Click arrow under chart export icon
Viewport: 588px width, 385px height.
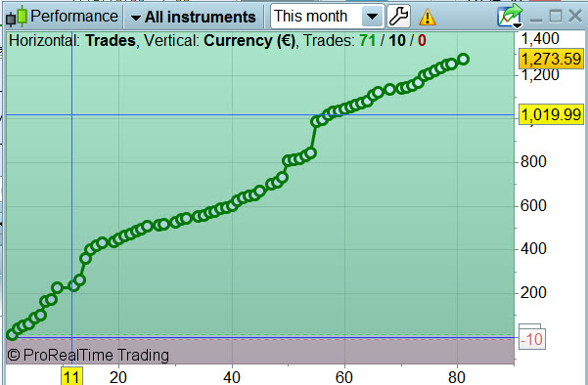(x=518, y=26)
